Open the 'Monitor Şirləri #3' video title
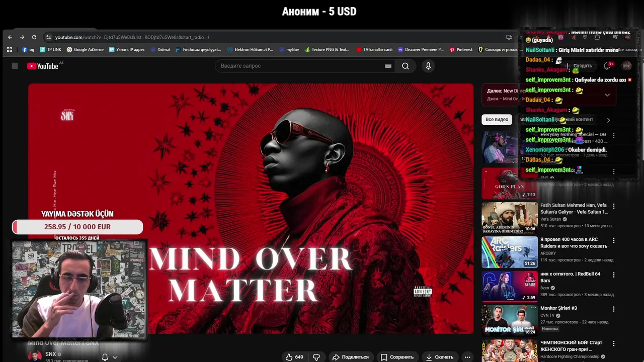 pyautogui.click(x=558, y=308)
